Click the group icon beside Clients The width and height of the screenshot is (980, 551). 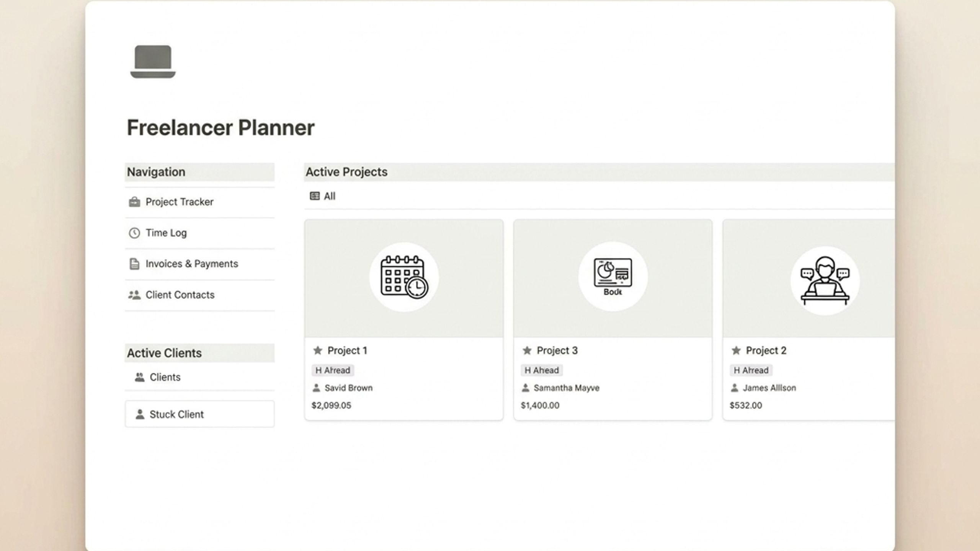[140, 377]
